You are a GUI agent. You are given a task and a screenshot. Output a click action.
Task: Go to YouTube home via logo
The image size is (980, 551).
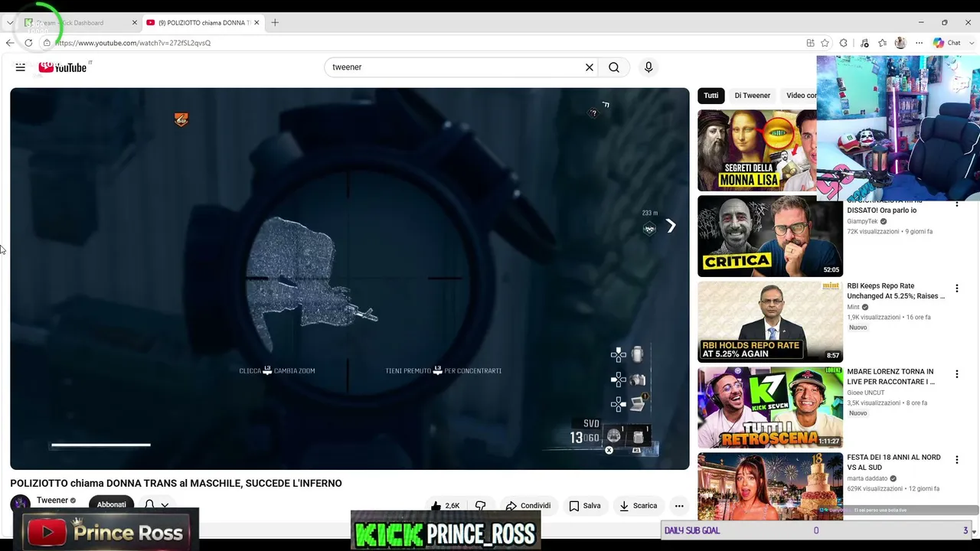63,67
